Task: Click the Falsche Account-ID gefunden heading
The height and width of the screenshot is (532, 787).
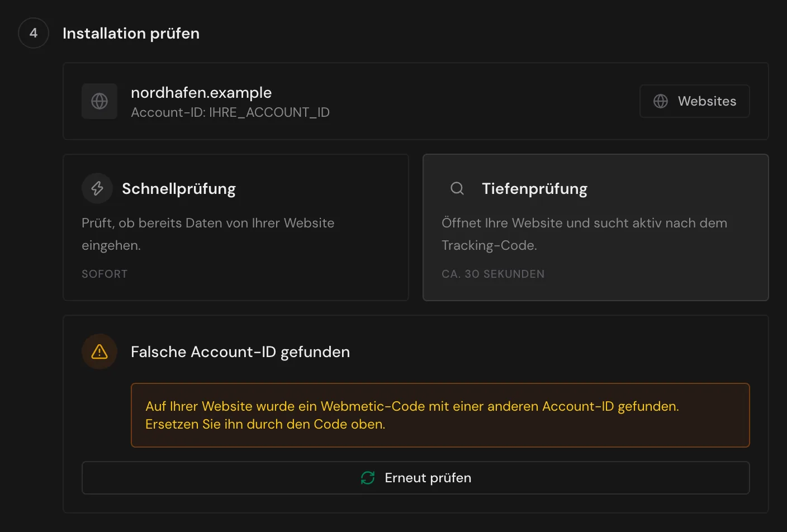Action: click(240, 351)
